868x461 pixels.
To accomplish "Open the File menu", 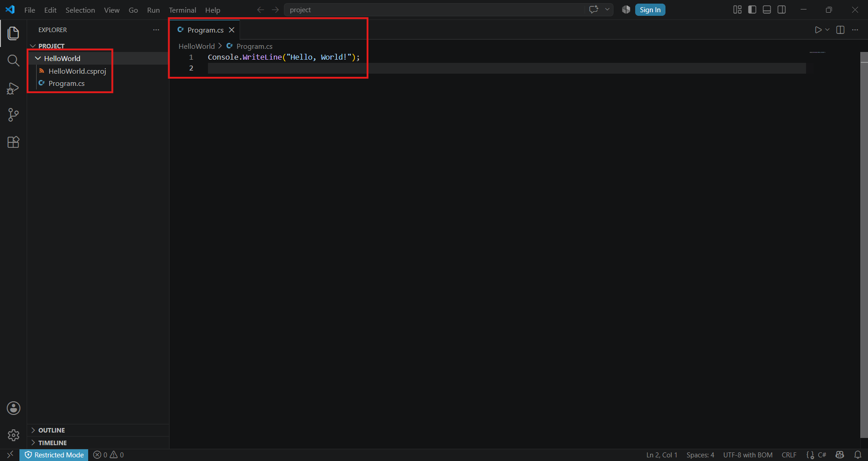I will point(29,10).
